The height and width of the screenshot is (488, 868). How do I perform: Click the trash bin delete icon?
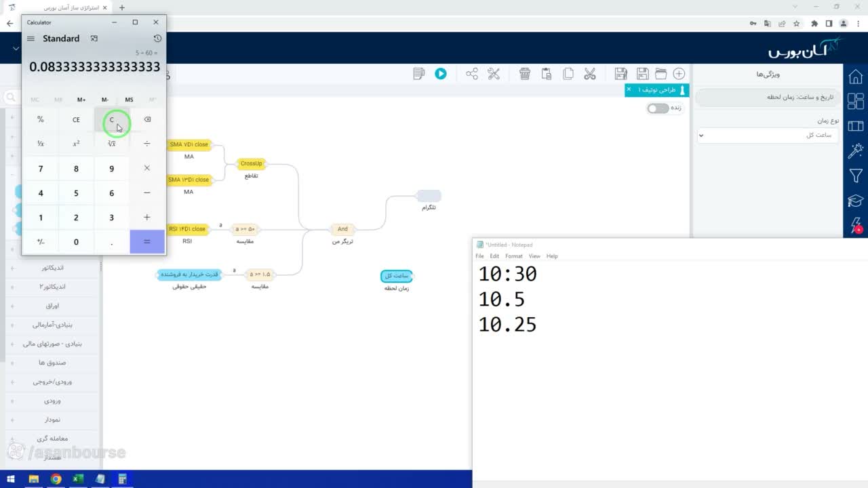pos(525,74)
